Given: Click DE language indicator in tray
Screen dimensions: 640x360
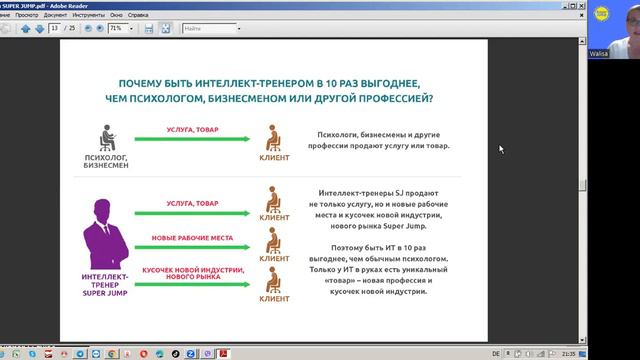Looking at the screenshot, I should point(496,354).
